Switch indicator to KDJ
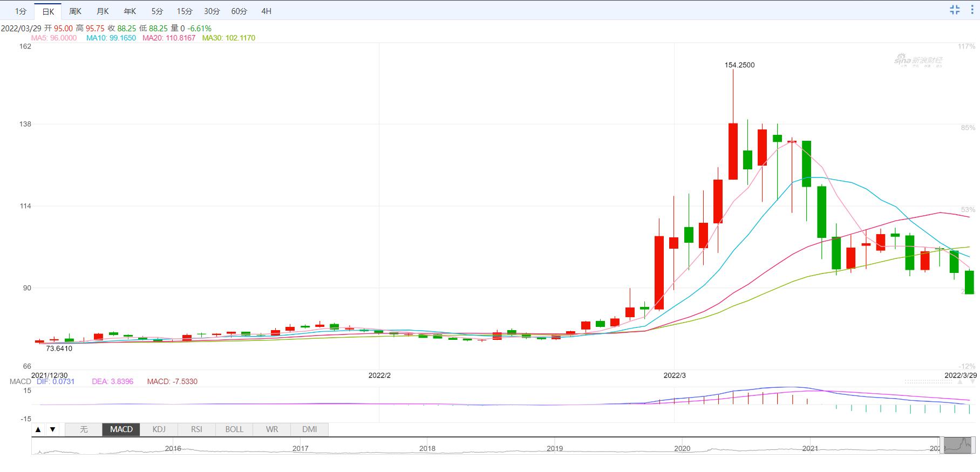 pyautogui.click(x=159, y=429)
